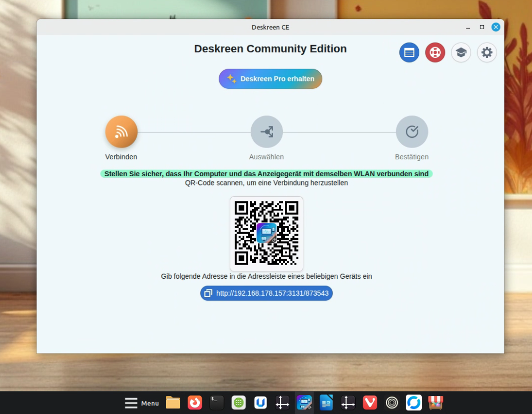Click the copy icon beside the address
Viewport: 532px width, 414px height.
point(208,293)
